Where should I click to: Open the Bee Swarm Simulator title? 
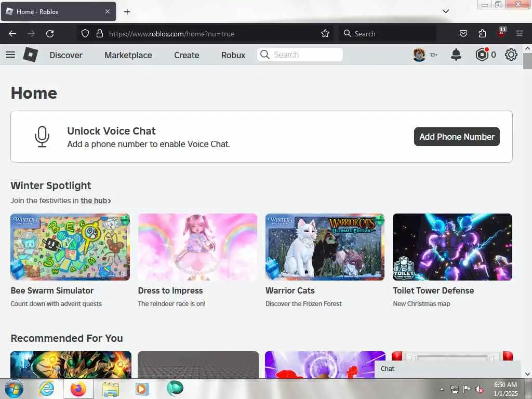tap(52, 291)
